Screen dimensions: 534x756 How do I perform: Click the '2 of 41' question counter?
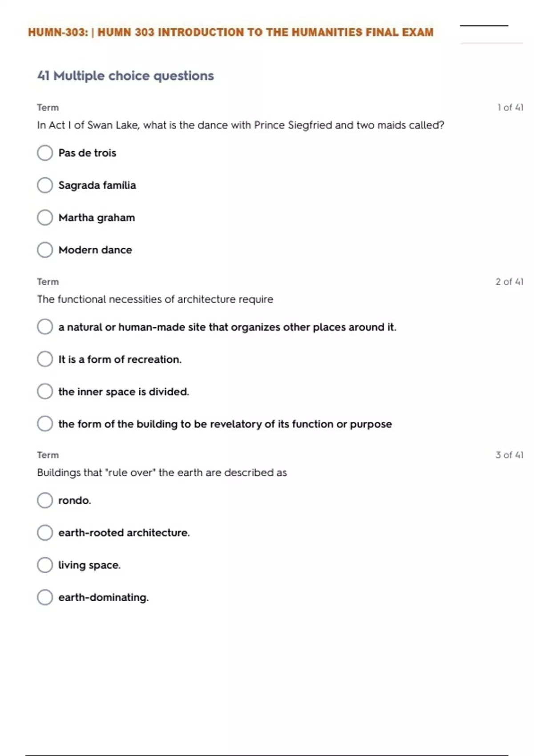509,281
